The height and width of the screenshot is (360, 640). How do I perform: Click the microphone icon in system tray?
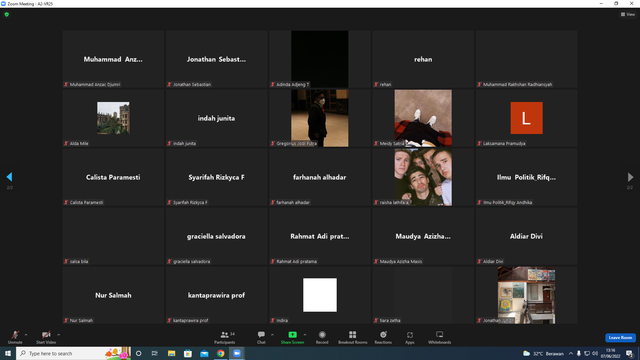pos(578,353)
